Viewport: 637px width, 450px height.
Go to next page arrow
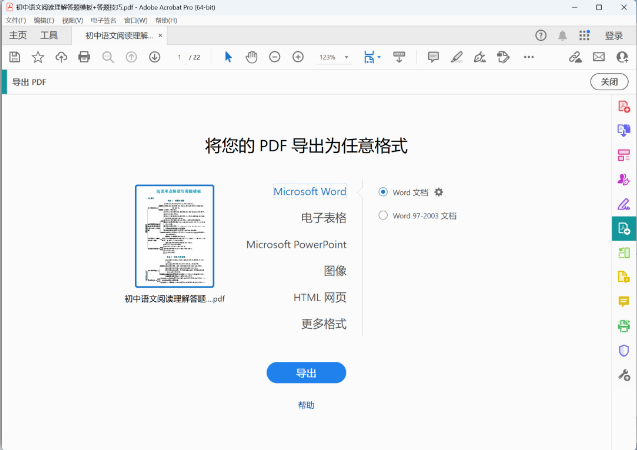154,57
